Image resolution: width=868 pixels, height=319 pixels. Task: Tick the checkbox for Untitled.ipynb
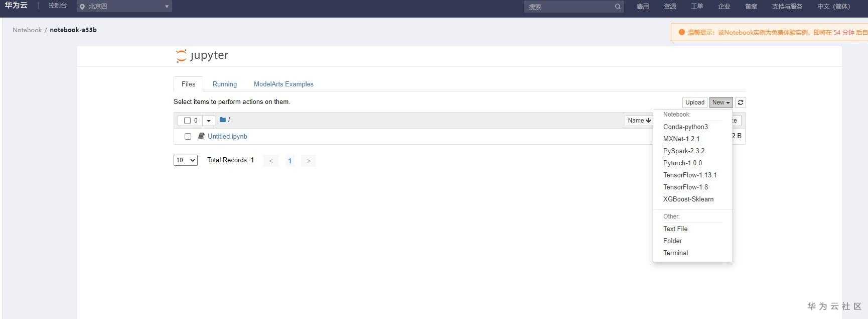[188, 136]
